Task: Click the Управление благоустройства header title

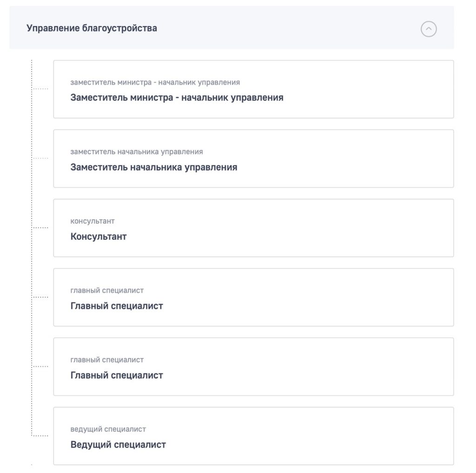Action: click(92, 28)
